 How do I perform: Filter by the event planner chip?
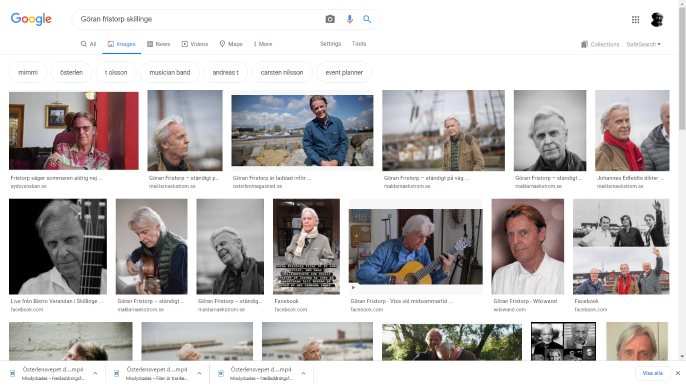[344, 72]
